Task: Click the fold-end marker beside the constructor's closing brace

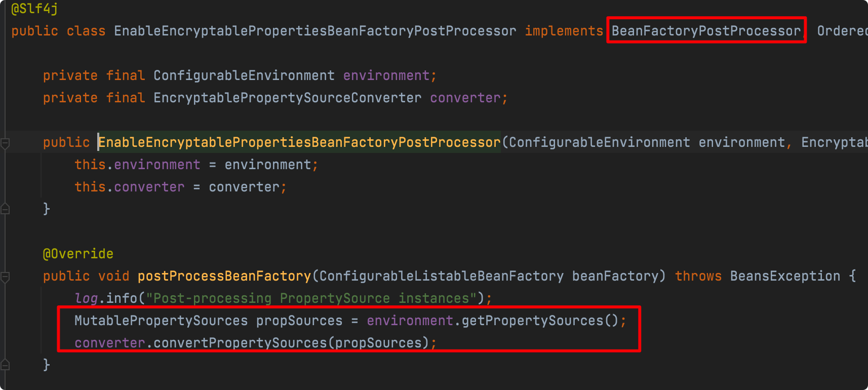Action: [x=5, y=208]
